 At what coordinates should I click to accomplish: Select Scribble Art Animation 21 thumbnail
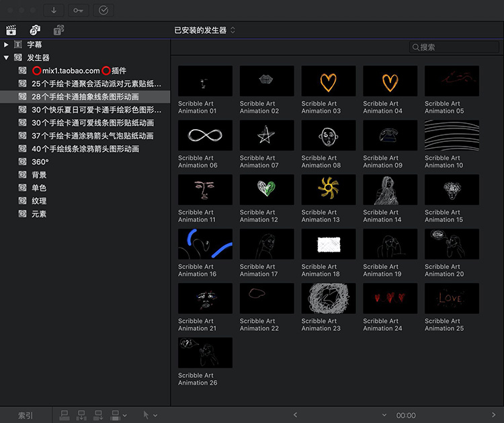point(205,298)
